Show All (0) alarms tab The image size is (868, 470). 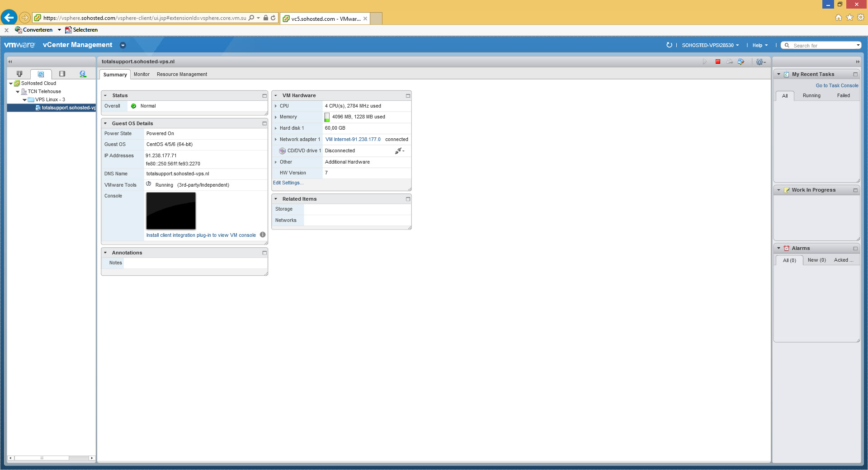point(789,260)
